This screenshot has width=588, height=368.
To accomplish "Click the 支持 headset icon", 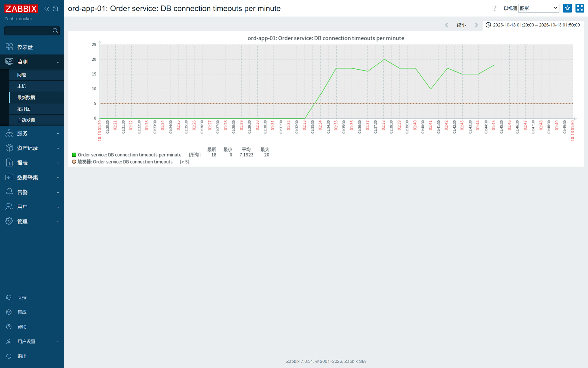I will click(9, 297).
